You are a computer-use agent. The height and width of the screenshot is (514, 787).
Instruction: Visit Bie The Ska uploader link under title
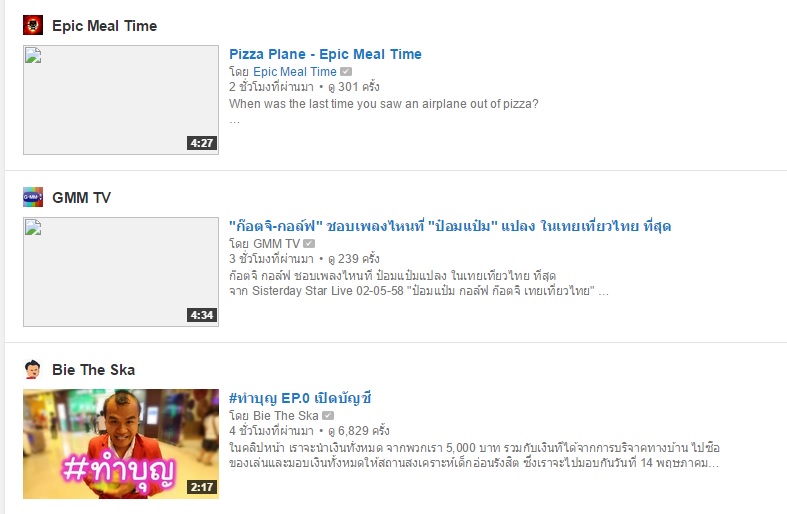click(286, 416)
